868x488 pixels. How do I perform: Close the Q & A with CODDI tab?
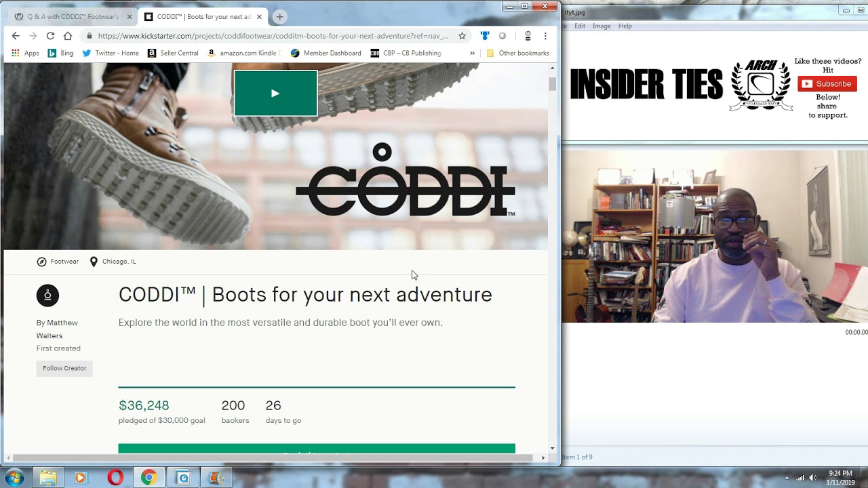tap(129, 16)
